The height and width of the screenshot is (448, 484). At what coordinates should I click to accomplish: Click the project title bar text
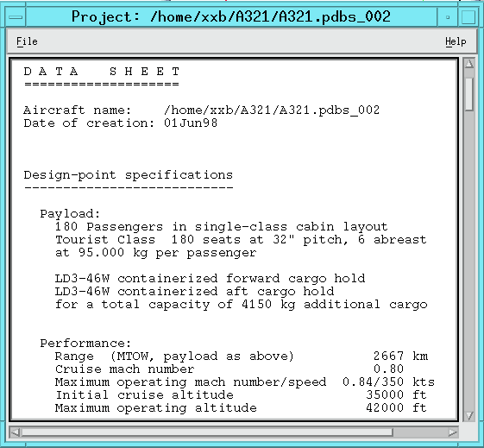coord(231,16)
